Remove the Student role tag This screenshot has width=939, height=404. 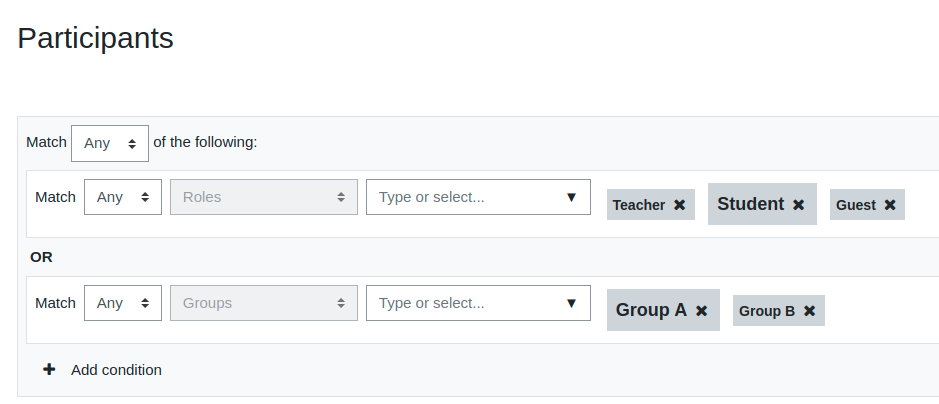tap(798, 205)
